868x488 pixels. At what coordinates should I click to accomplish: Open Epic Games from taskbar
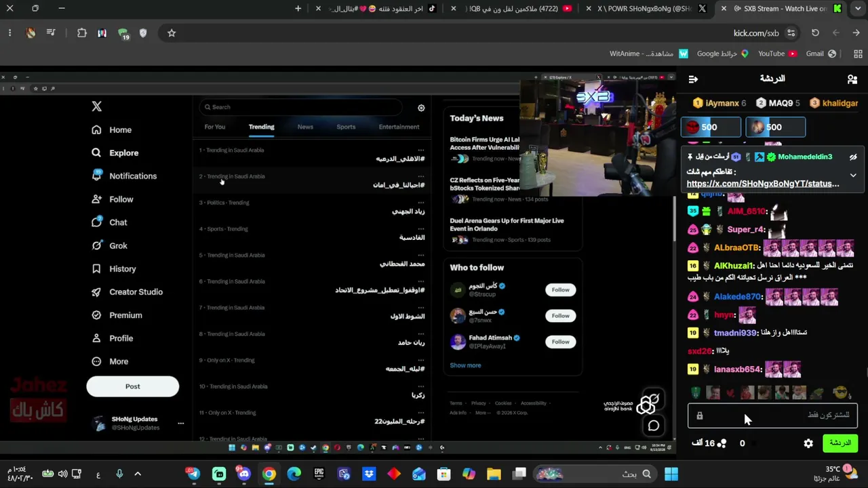coord(319,474)
